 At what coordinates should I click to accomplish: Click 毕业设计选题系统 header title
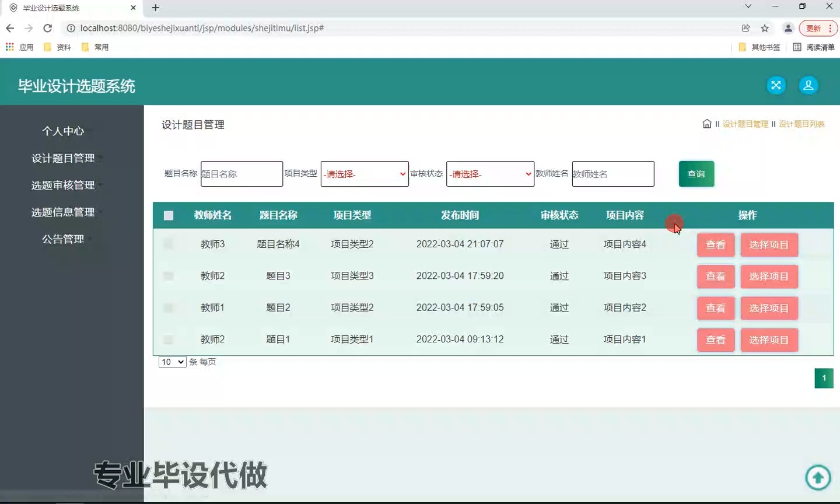click(x=76, y=86)
